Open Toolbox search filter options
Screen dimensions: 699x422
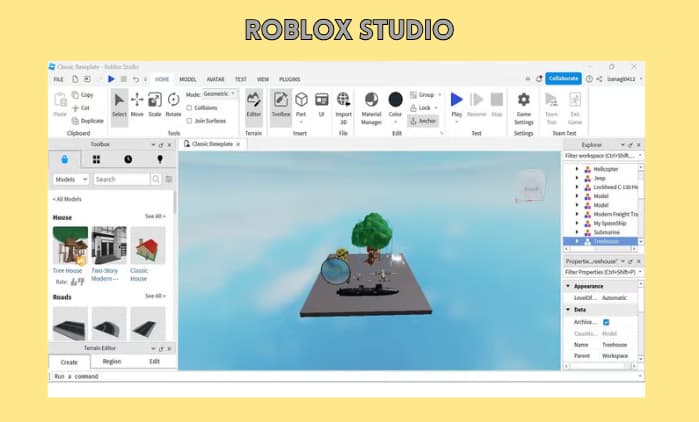coord(169,179)
